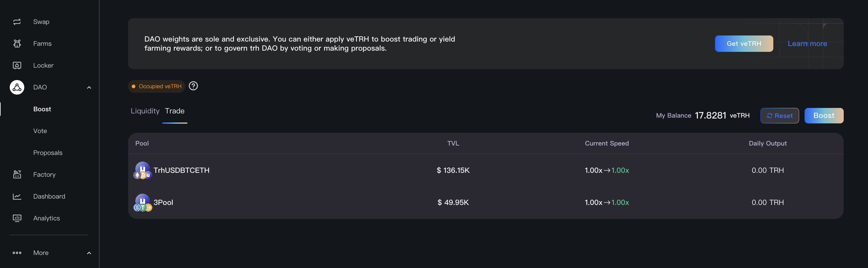The image size is (868, 268).
Task: Click the TrhUSDBTCETH pool token icon
Action: (x=143, y=170)
